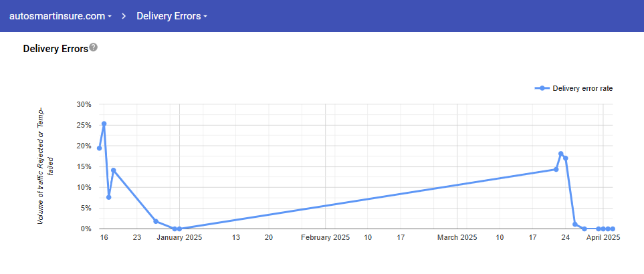Click the help icon beside Delivery Errors heading
Viewport: 644px width, 274px height.
94,47
